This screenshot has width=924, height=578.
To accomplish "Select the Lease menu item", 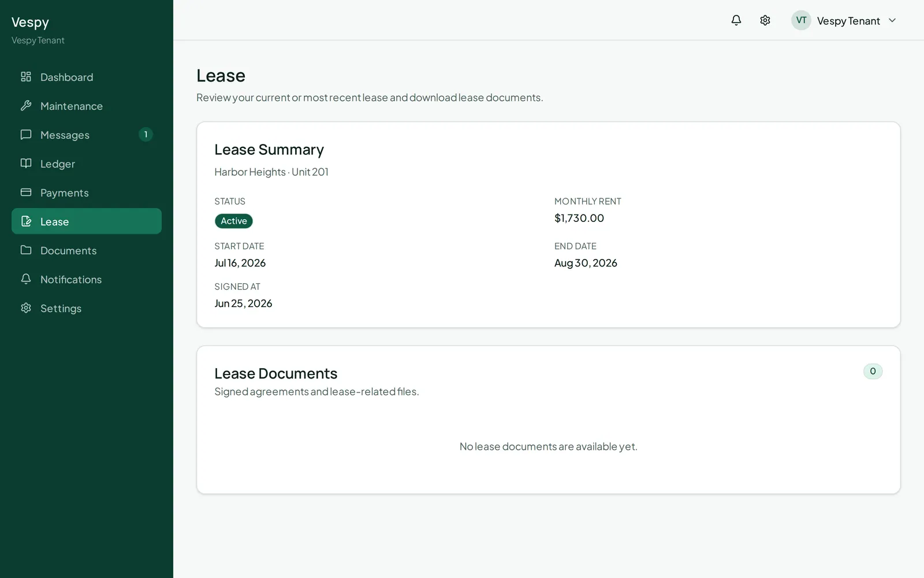I will click(x=87, y=221).
